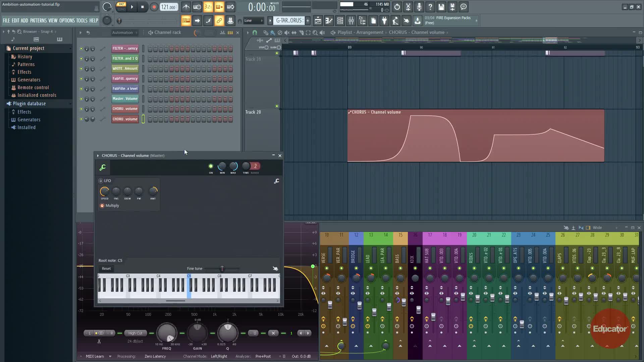644x362 pixels.
Task: Open the Automation channel filter dropdown
Action: click(125, 33)
